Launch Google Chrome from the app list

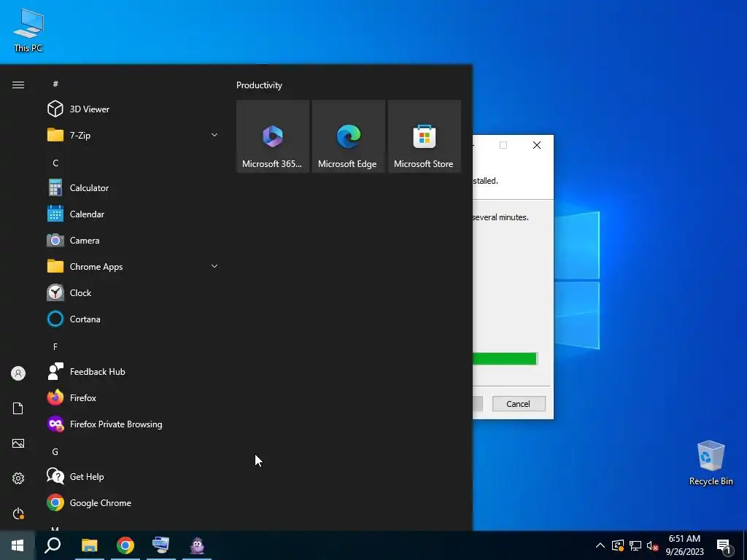pos(133,503)
